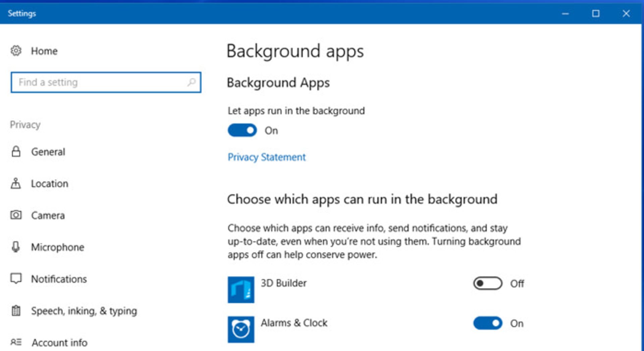Click the Speech, inking clipboard icon
The image size is (644, 351).
coord(16,311)
